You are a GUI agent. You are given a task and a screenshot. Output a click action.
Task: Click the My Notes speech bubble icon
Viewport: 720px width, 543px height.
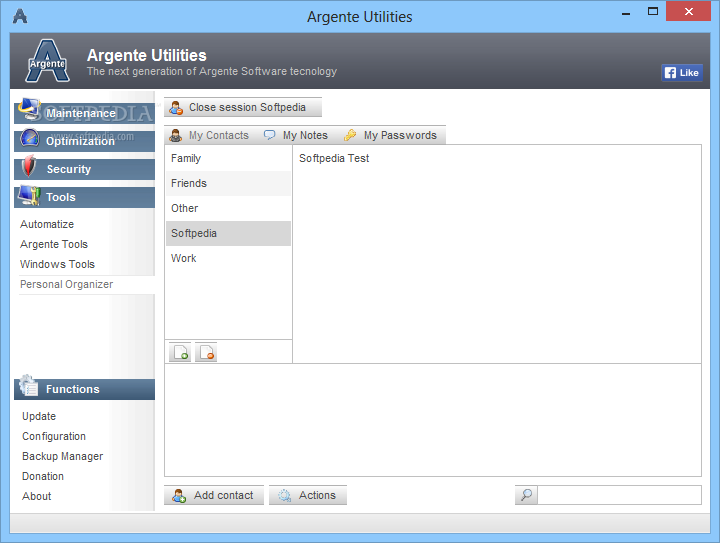point(270,135)
